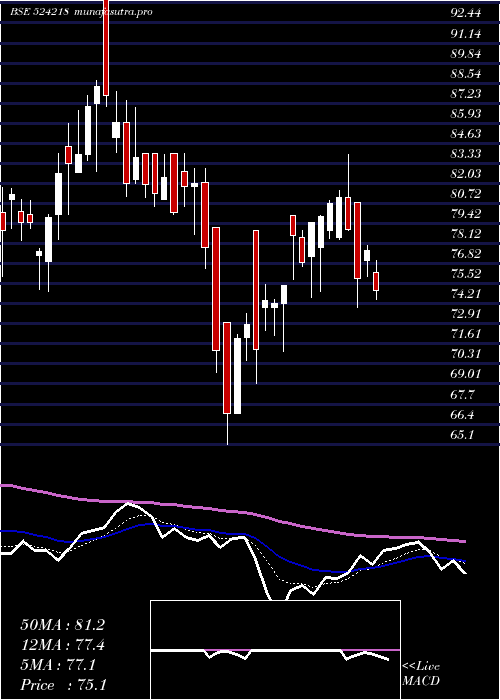This screenshot has height=700, width=500.
Task: Click the 66.4 price axis label
Action: point(462,415)
